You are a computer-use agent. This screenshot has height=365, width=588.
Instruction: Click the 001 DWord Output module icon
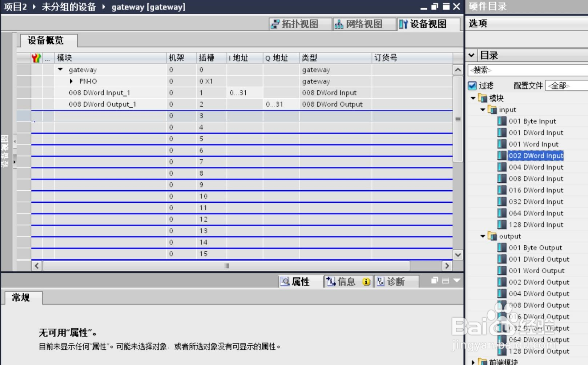502,259
